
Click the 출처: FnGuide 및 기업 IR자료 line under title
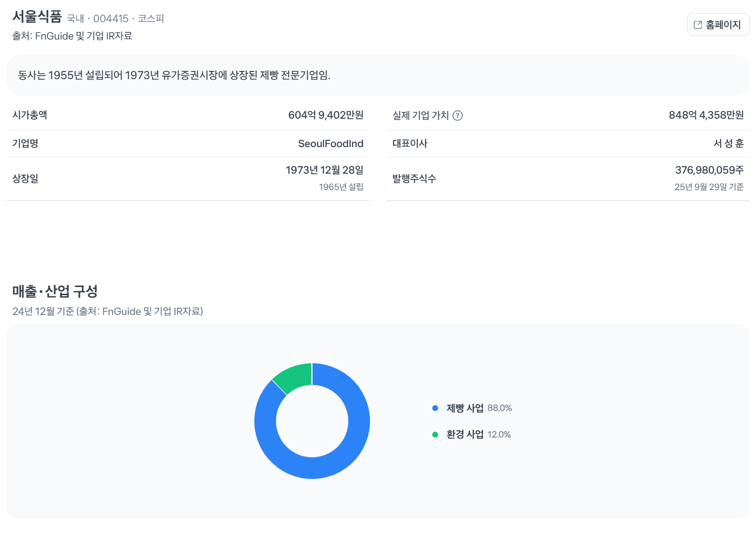pos(72,36)
